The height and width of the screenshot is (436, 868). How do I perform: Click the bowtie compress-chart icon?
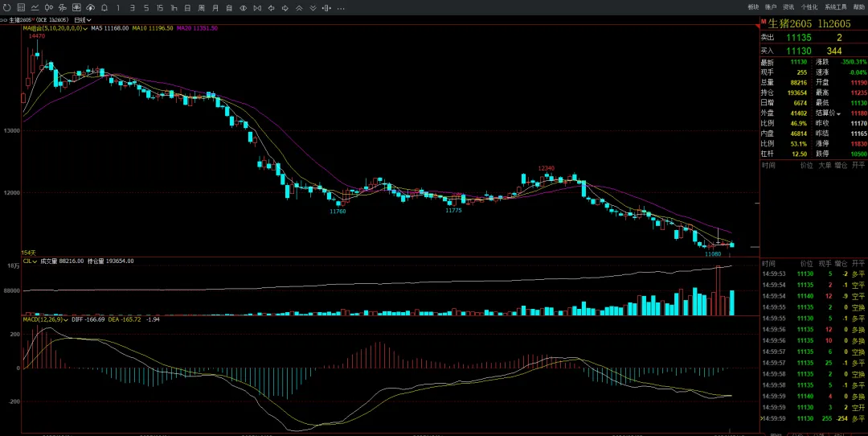click(257, 8)
